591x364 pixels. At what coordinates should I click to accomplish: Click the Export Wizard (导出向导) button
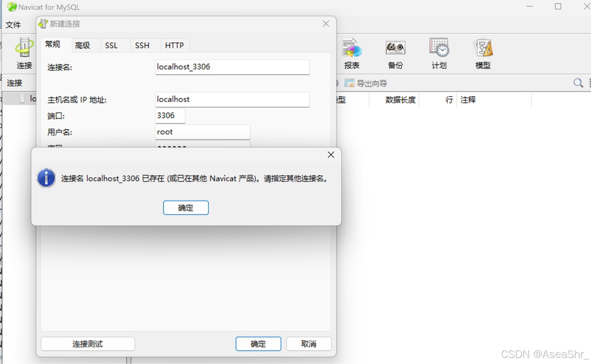tap(366, 84)
